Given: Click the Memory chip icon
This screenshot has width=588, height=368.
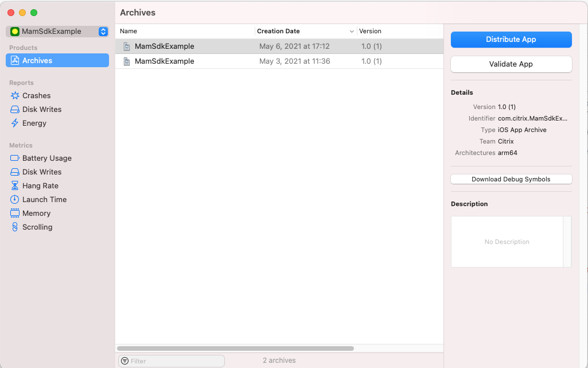Looking at the screenshot, I should pos(15,213).
